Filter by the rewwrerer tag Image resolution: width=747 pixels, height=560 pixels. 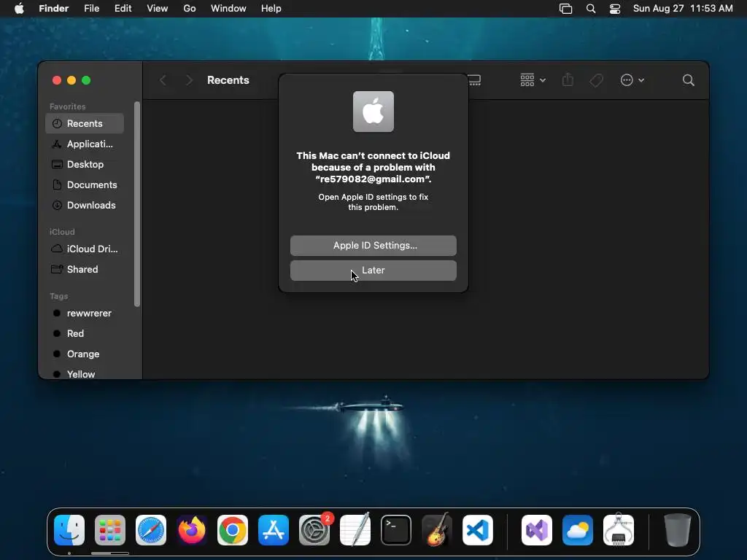point(85,314)
